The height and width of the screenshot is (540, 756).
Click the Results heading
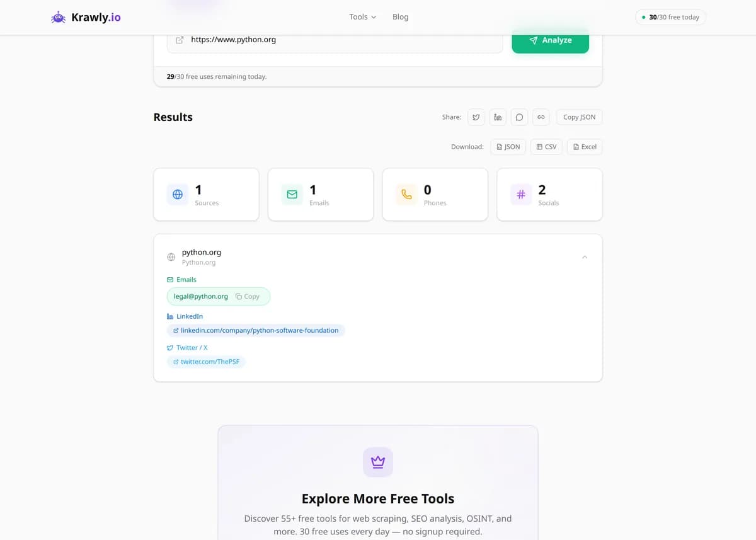(173, 117)
